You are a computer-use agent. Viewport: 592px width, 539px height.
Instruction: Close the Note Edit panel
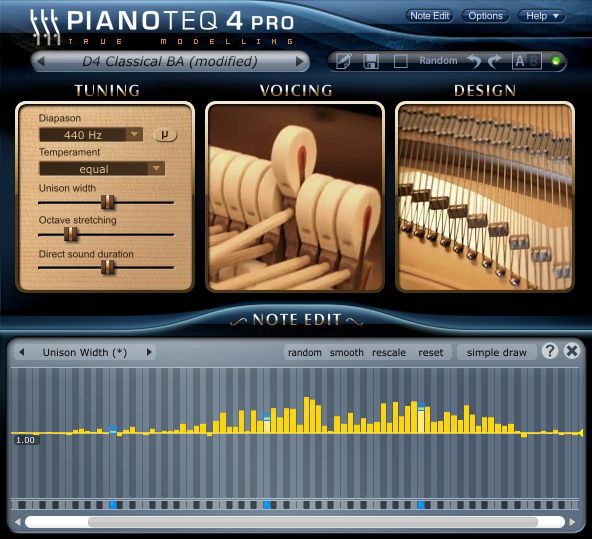pos(572,351)
